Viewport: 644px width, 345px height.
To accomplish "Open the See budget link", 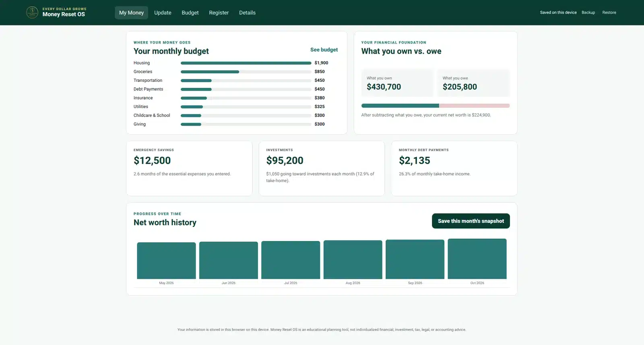I will point(324,50).
